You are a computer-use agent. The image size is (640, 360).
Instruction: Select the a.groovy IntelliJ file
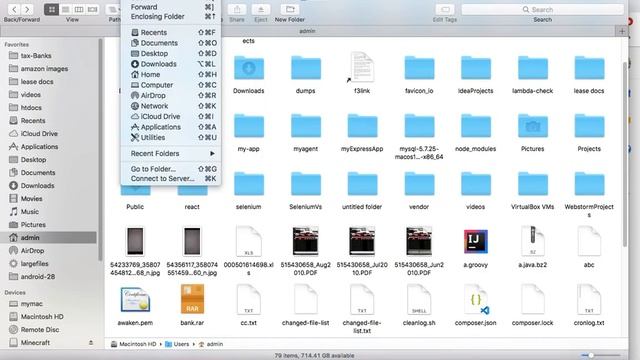point(476,241)
